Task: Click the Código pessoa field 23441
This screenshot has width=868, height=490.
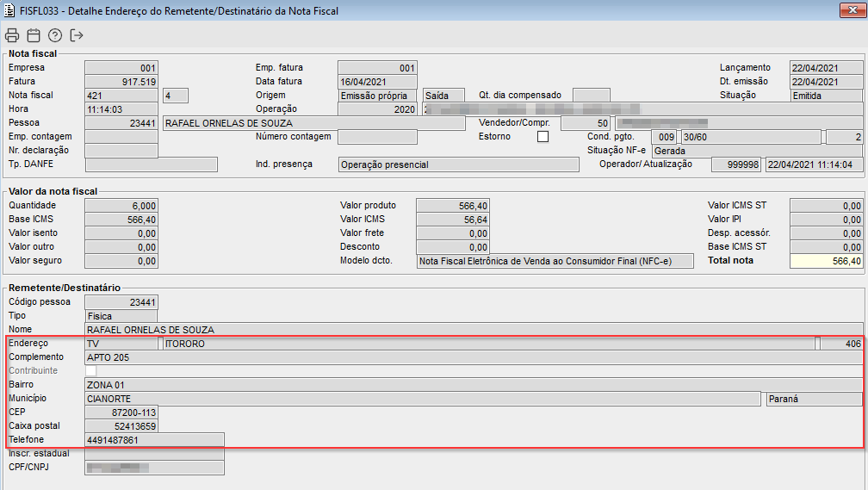Action: (x=121, y=302)
